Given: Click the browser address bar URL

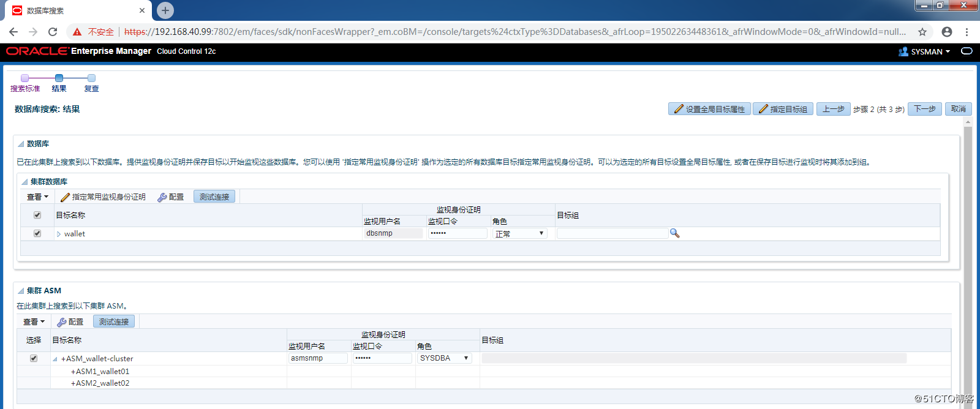Looking at the screenshot, I should 514,32.
